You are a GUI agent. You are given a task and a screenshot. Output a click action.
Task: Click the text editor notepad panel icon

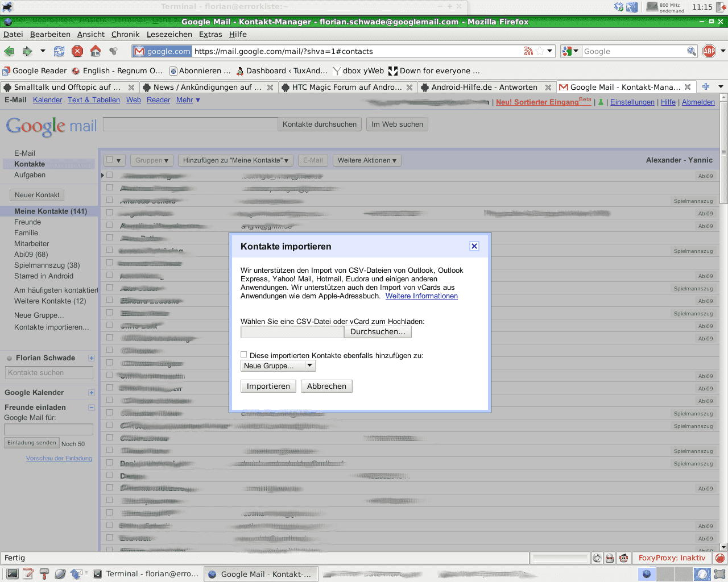pos(28,574)
